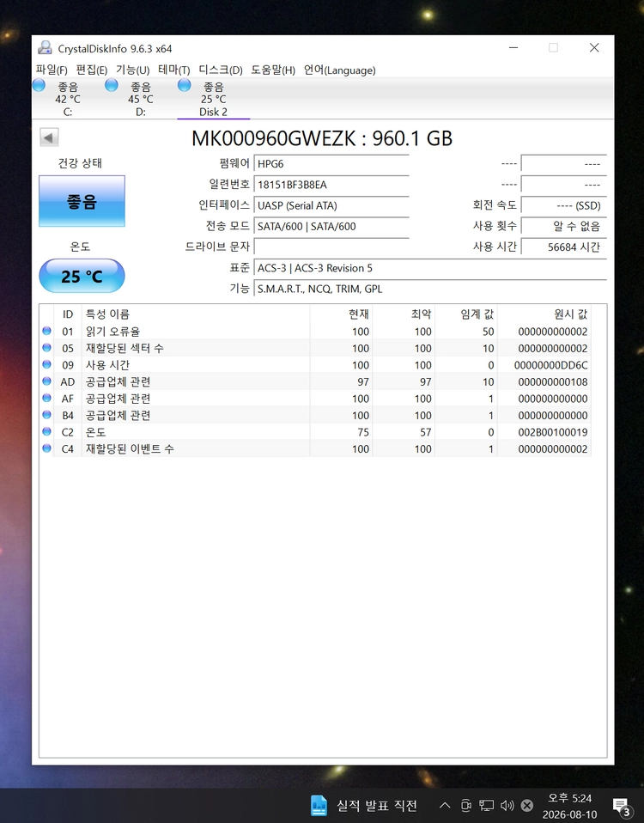Click the 현재 column header
Image resolution: width=644 pixels, height=823 pixels.
pyautogui.click(x=341, y=314)
